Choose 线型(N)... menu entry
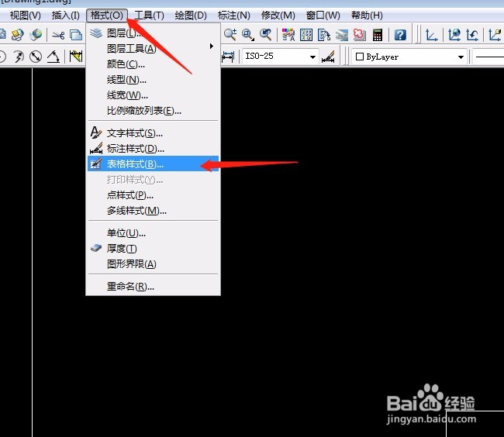504x437 pixels. click(154, 80)
